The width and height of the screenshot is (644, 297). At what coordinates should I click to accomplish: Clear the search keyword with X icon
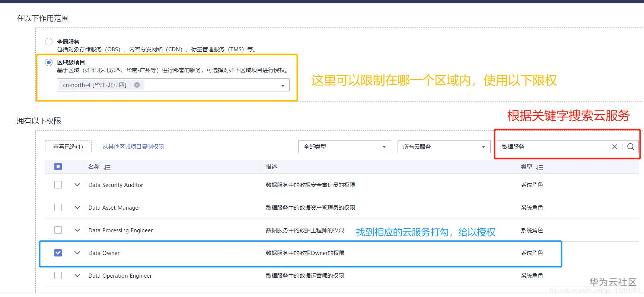coord(615,146)
